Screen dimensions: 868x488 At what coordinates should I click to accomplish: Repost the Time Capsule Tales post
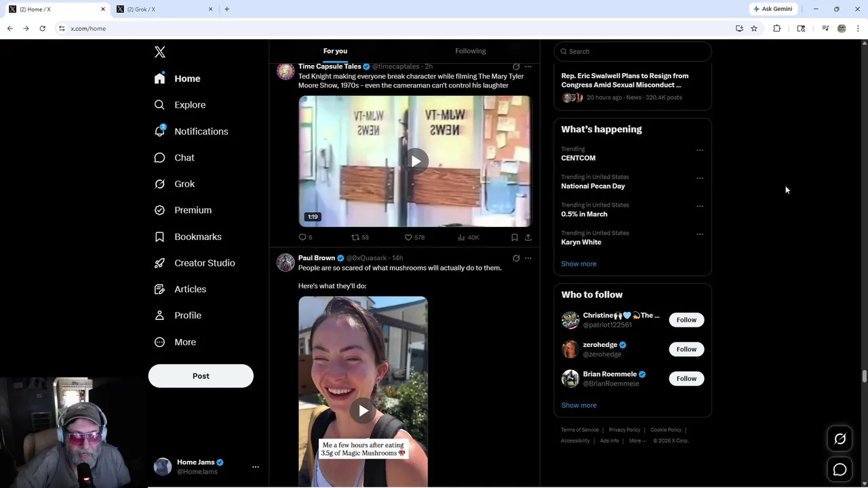tap(360, 237)
